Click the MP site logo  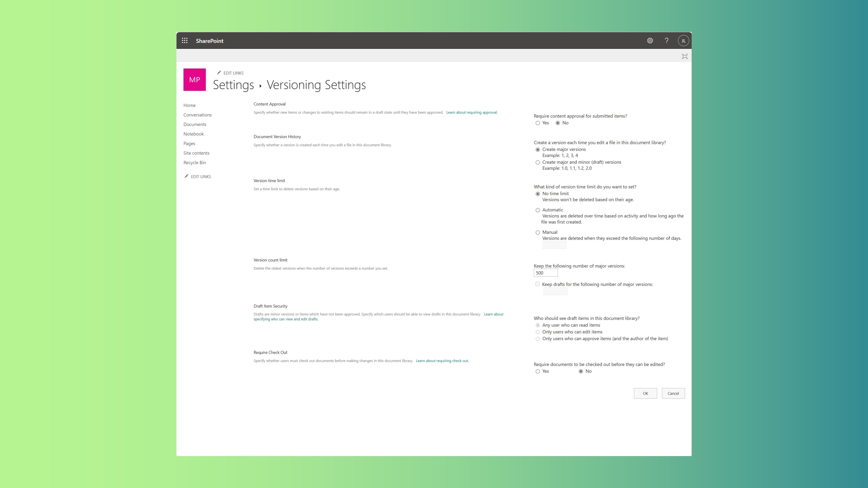195,79
